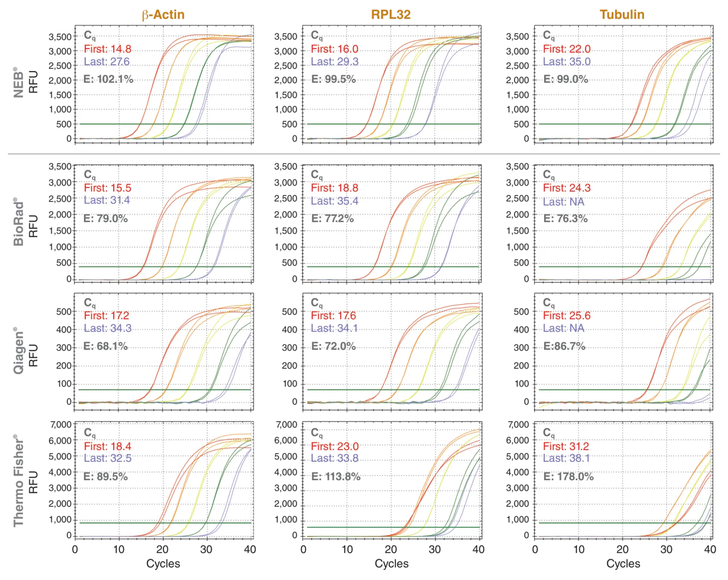The width and height of the screenshot is (728, 580).
Task: Click the 'E: 178.0%' efficiency value
Action: tap(568, 477)
